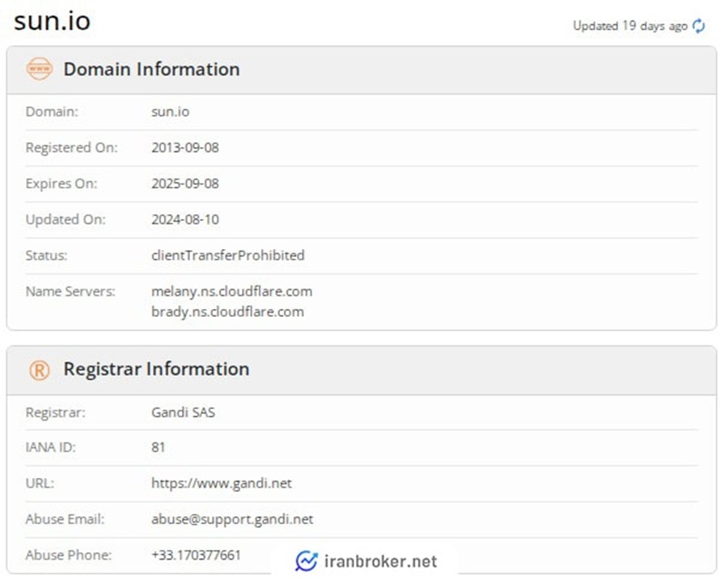Click the clientTransferProhibited status value

pos(228,256)
